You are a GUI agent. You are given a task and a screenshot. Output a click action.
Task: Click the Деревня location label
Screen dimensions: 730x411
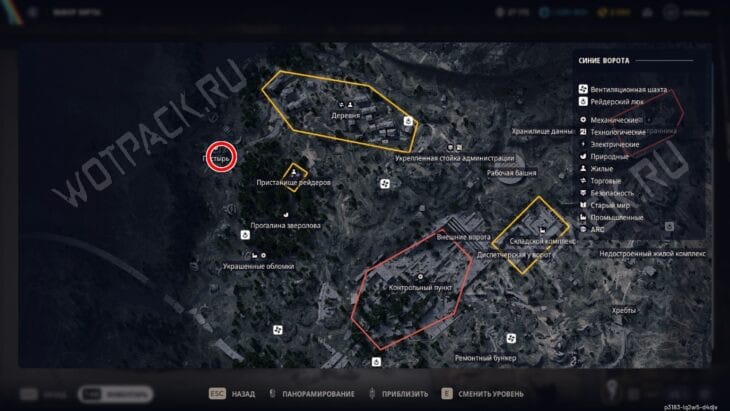click(x=345, y=115)
